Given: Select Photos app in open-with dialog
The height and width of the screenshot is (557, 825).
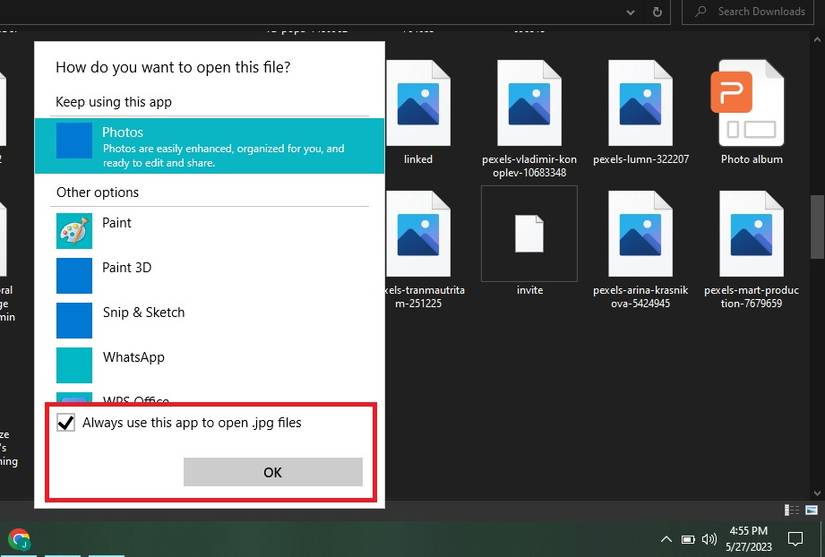Looking at the screenshot, I should 209,146.
